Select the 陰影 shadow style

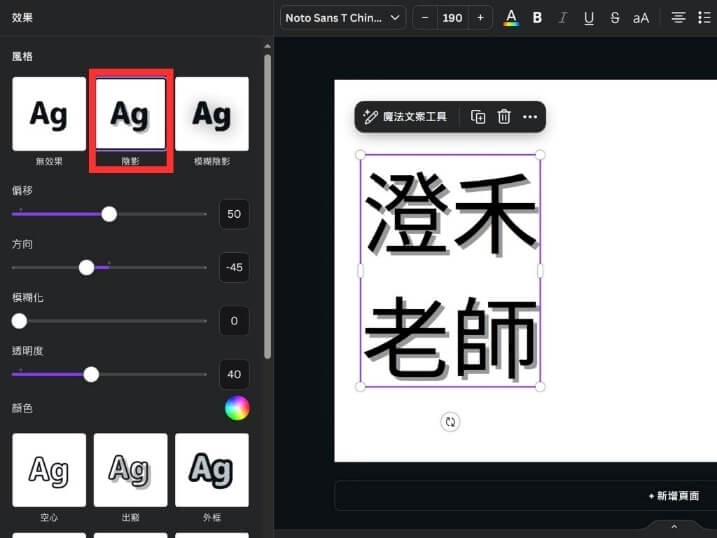pyautogui.click(x=130, y=114)
